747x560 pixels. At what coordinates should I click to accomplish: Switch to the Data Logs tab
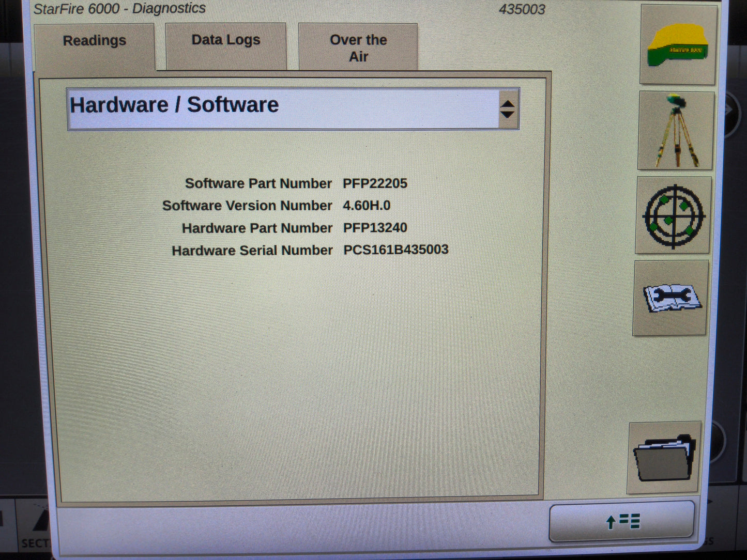[226, 46]
